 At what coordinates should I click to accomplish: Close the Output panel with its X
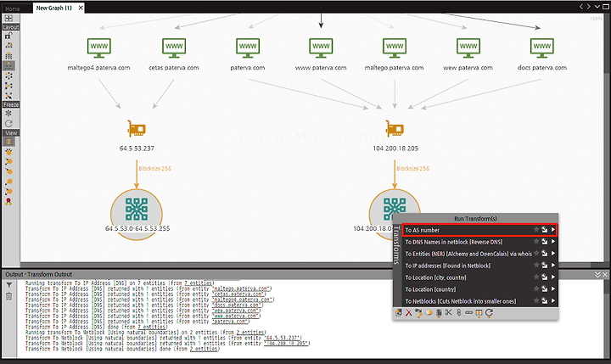(x=605, y=275)
